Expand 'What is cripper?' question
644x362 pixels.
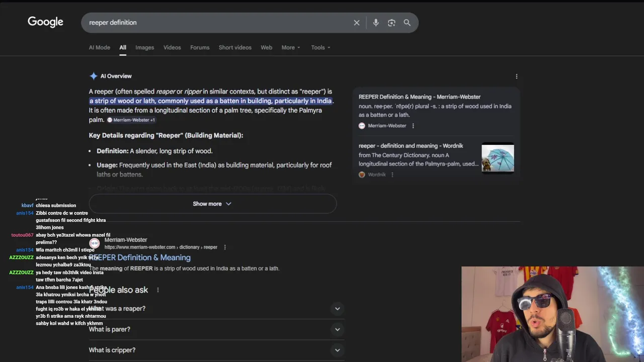[217, 350]
